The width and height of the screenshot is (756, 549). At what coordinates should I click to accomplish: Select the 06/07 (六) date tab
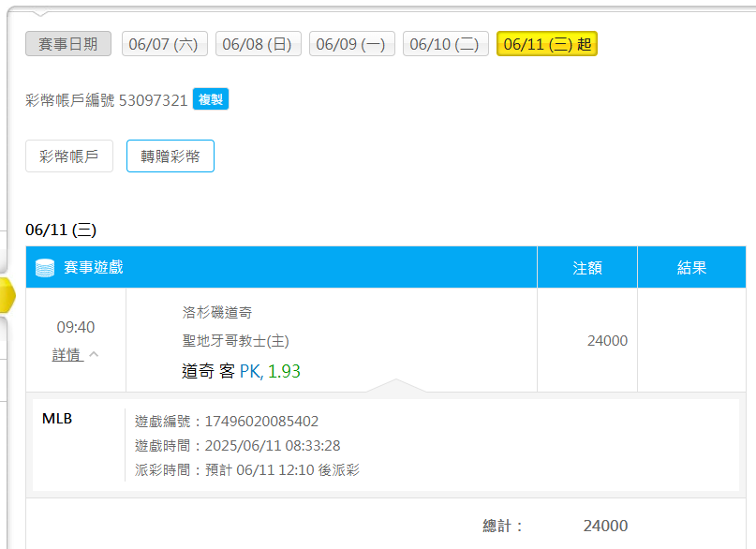point(165,44)
